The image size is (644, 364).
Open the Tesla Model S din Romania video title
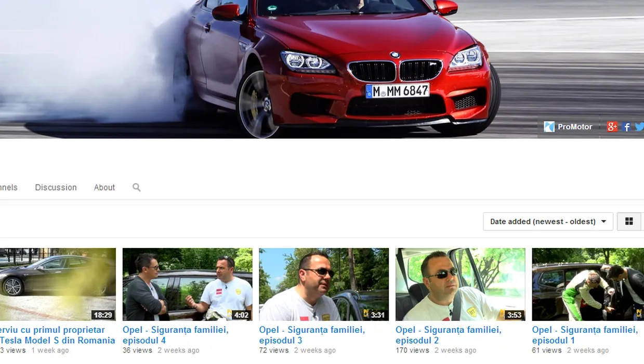coord(58,335)
